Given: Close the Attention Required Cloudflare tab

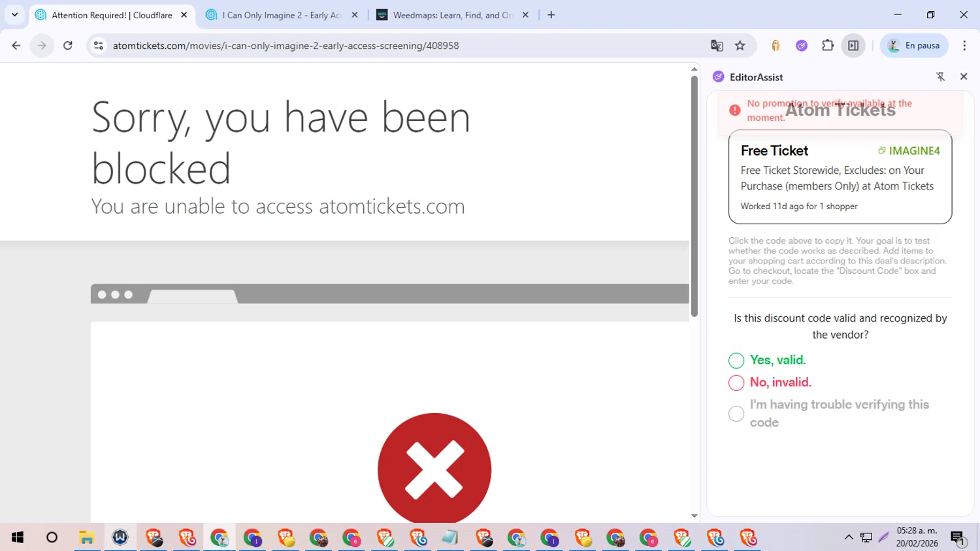Looking at the screenshot, I should click(184, 15).
